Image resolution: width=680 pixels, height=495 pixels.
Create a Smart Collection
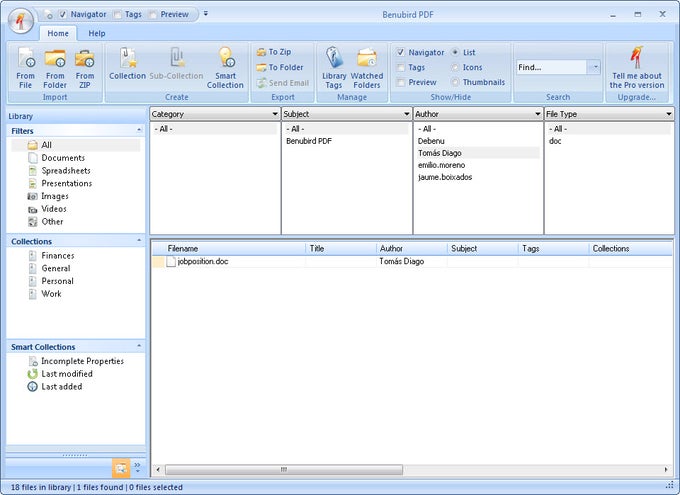tap(225, 68)
